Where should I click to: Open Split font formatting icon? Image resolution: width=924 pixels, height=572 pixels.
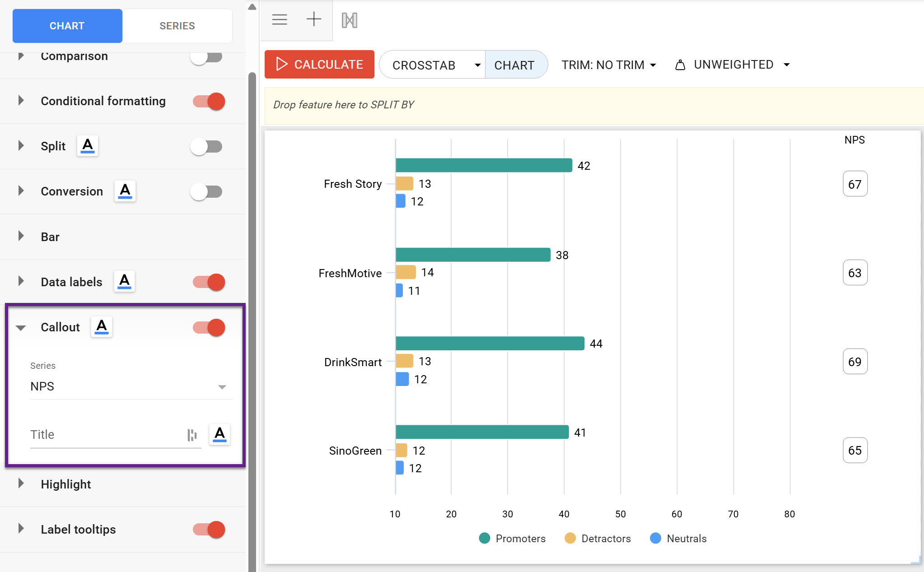click(x=88, y=146)
